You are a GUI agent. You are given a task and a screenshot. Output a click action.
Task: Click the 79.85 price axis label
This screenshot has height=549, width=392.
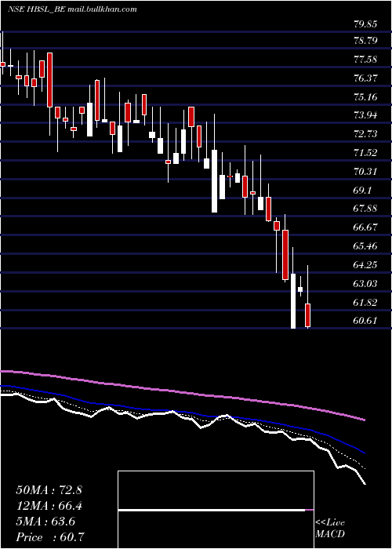[365, 24]
